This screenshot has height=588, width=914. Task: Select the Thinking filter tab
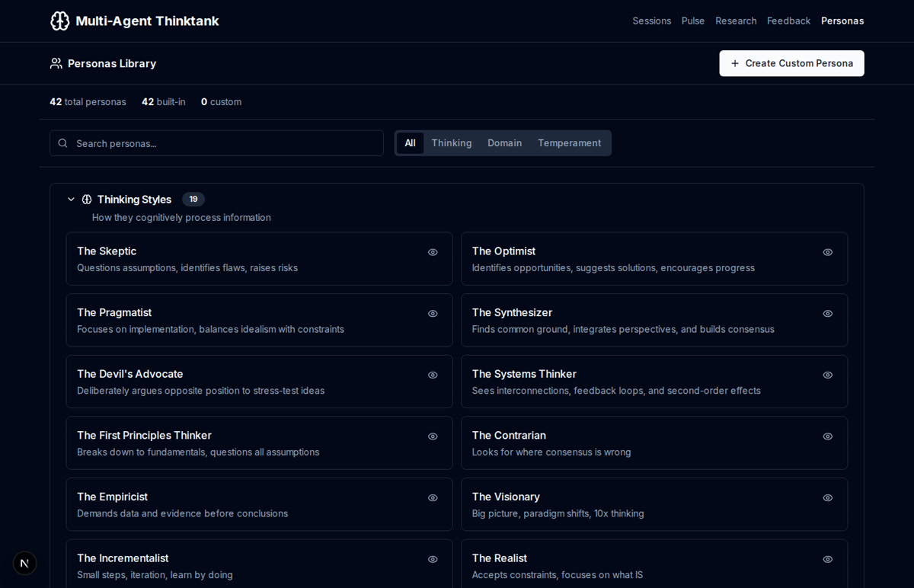[451, 143]
